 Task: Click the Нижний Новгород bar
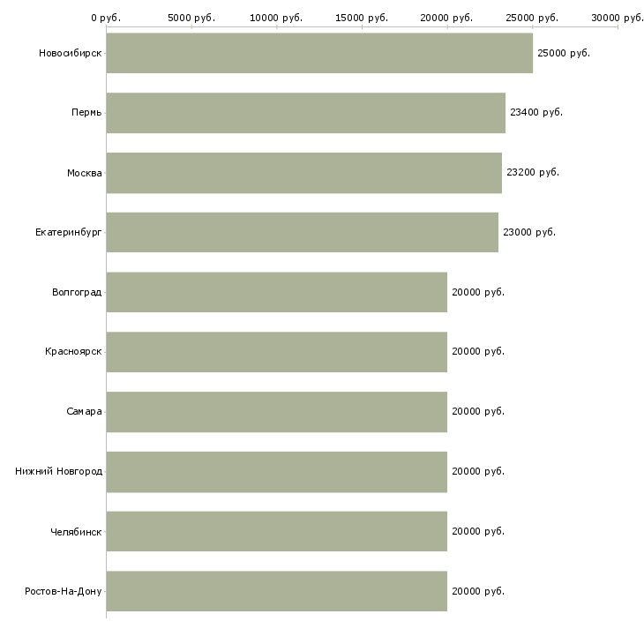point(276,471)
